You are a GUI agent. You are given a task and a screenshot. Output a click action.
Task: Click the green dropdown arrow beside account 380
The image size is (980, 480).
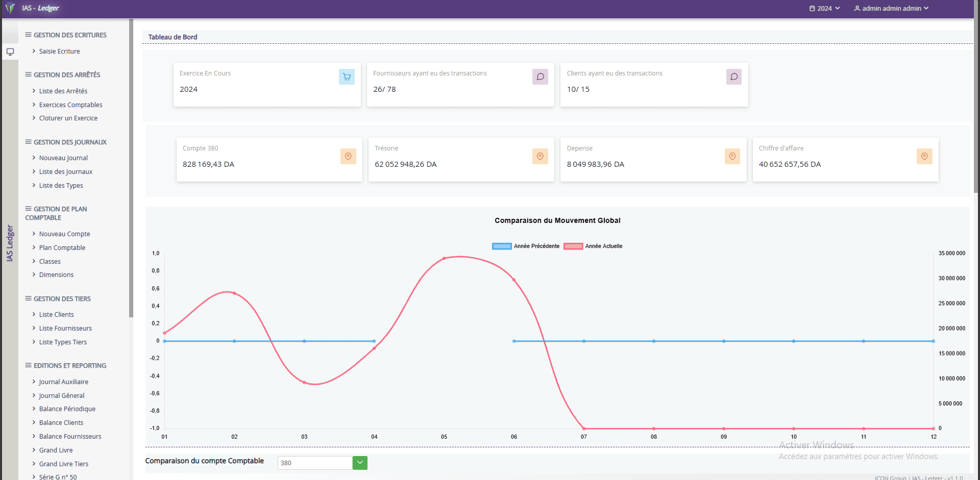360,463
